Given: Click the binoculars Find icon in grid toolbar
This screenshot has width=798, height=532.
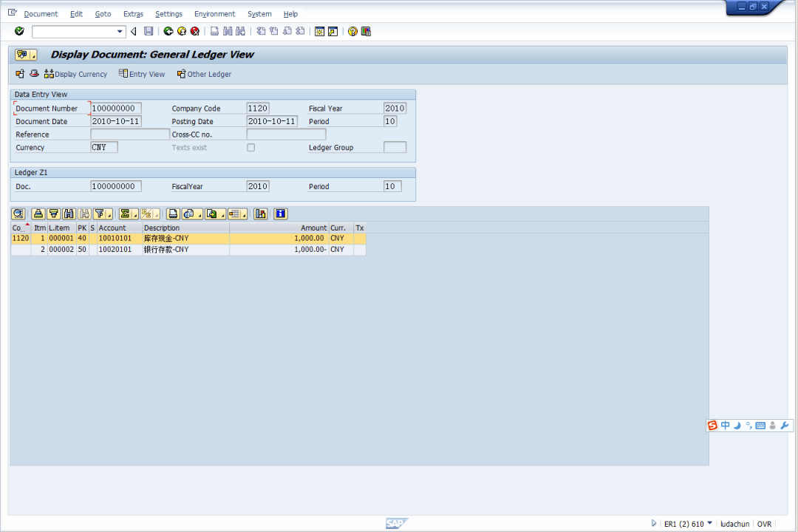Looking at the screenshot, I should (x=69, y=214).
